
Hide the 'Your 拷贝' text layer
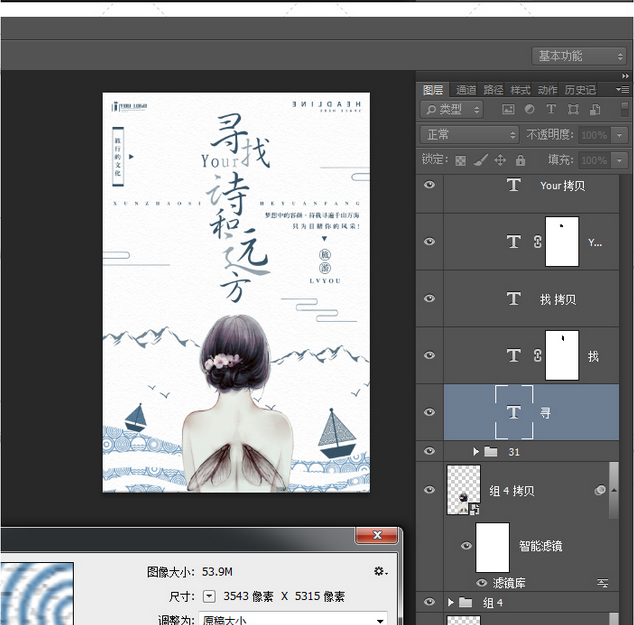(430, 185)
